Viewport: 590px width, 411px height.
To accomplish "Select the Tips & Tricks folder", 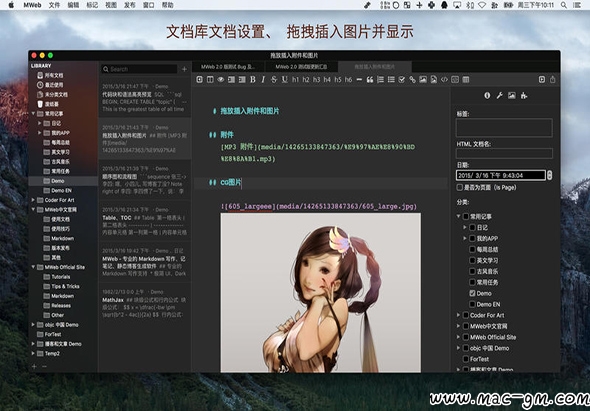I will [65, 286].
